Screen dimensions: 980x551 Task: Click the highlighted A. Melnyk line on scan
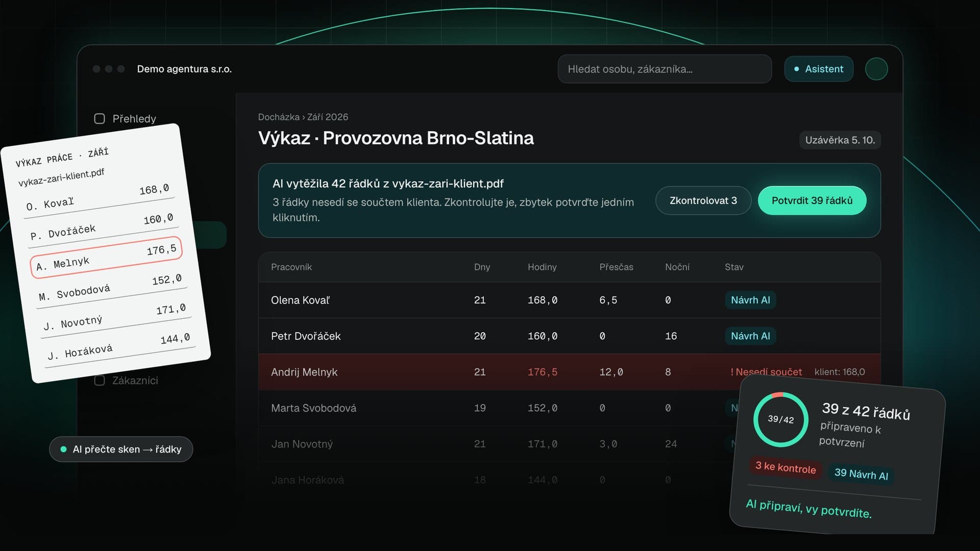click(x=106, y=257)
